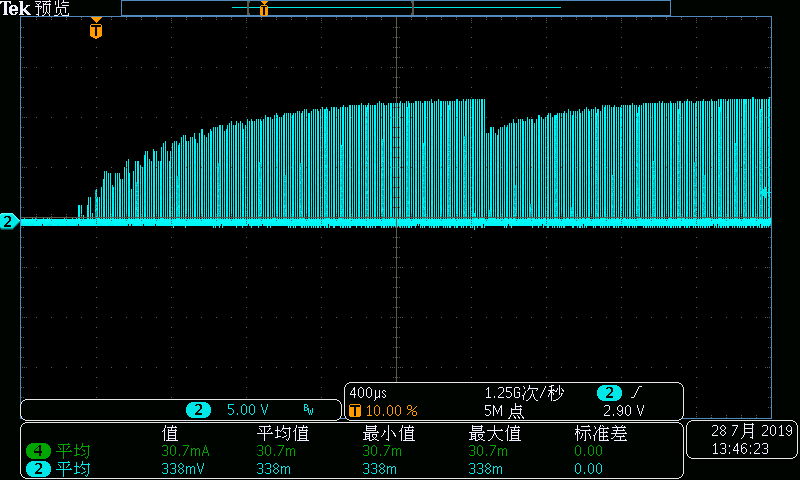The image size is (800, 480).
Task: Click the 5M 点 record length readout
Action: coord(504,411)
